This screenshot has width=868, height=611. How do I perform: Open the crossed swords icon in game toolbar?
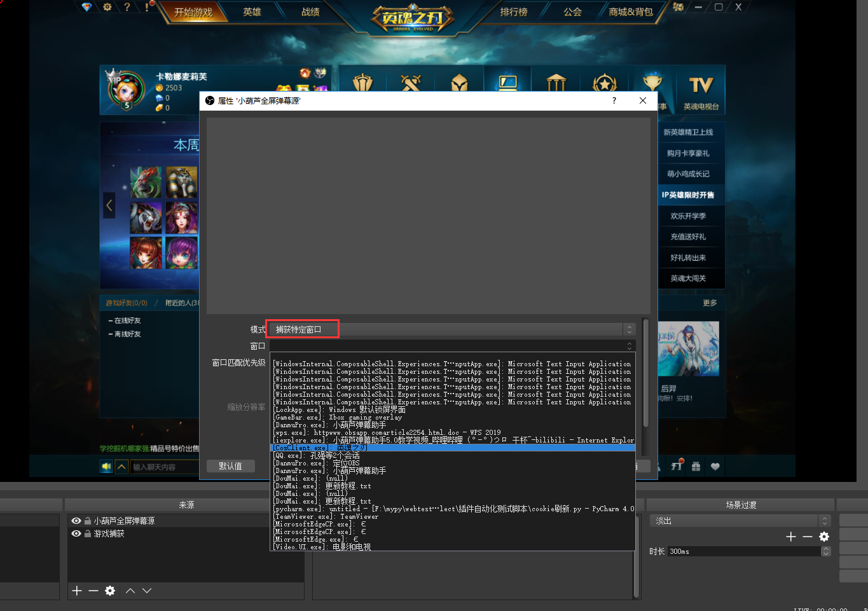click(411, 83)
